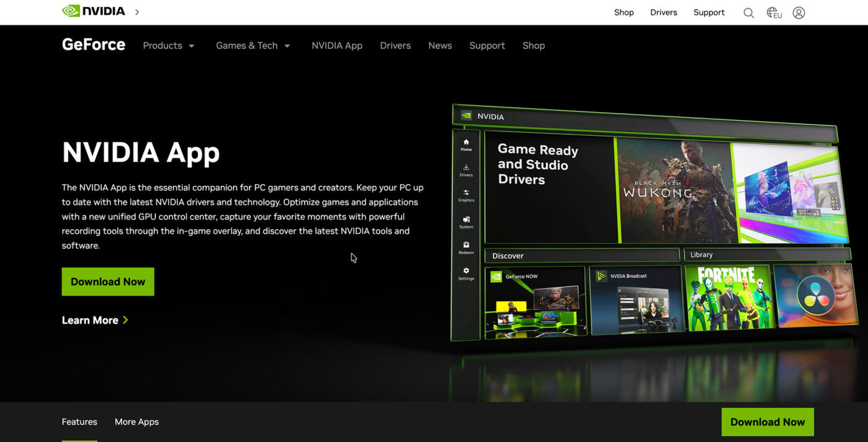This screenshot has height=442, width=868.
Task: Expand the Products dropdown menu
Action: (169, 46)
